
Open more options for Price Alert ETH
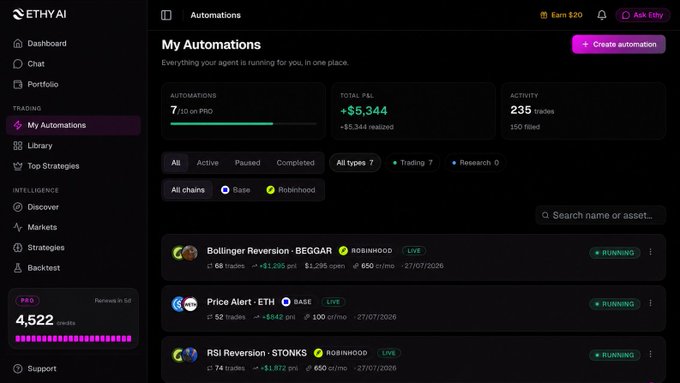point(651,303)
